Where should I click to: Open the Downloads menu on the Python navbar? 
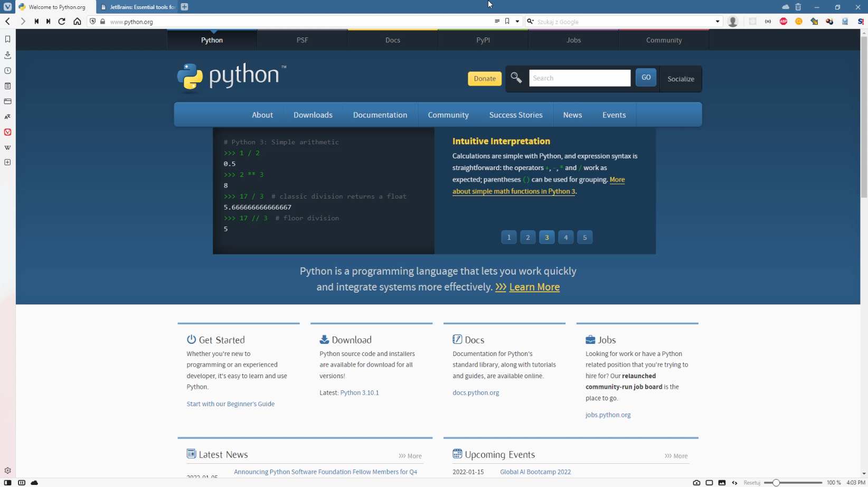(x=313, y=115)
